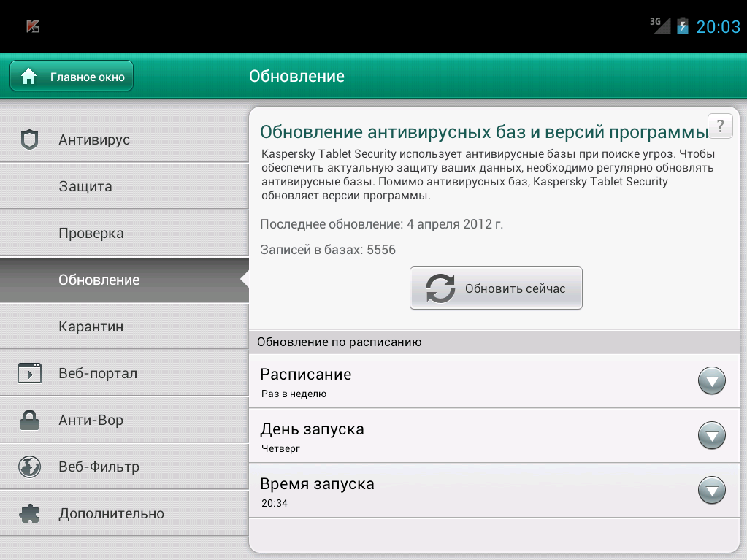The image size is (747, 560).
Task: Click the home icon in Главное окно button
Action: click(x=28, y=76)
